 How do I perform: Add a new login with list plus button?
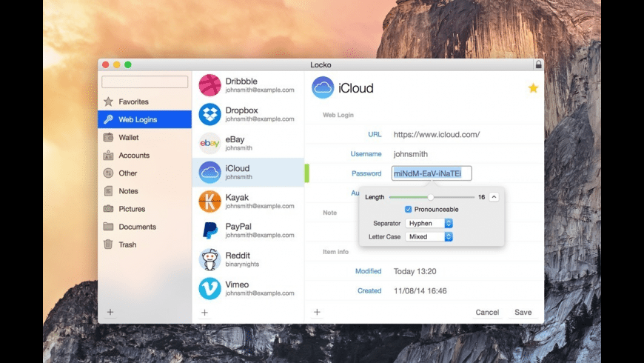coord(204,313)
